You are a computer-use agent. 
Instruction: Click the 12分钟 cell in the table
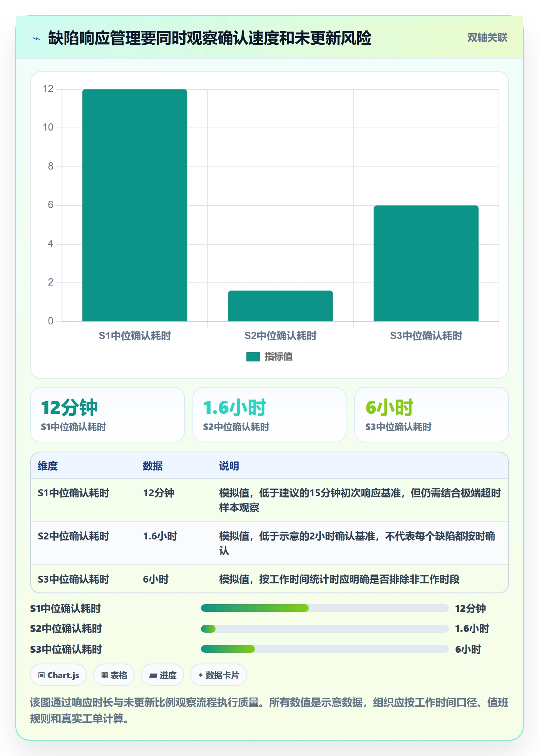click(159, 493)
